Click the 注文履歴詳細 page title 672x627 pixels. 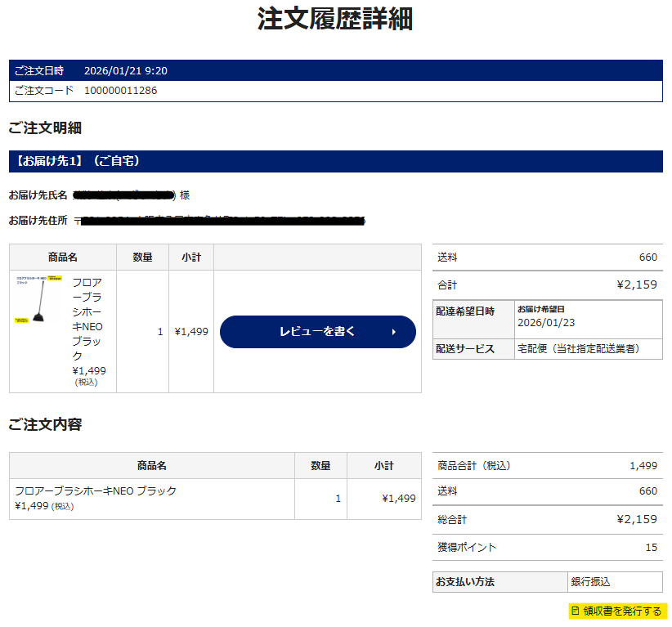click(335, 19)
